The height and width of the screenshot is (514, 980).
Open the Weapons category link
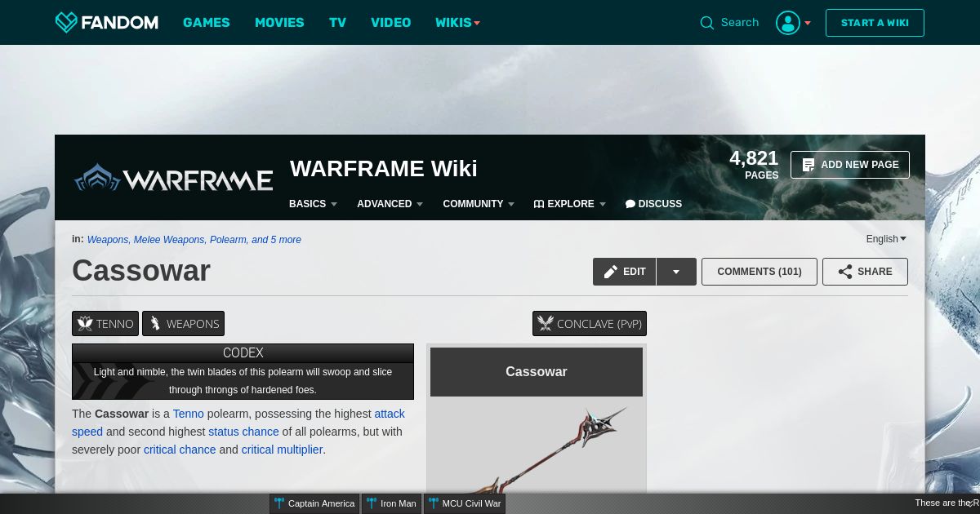click(x=108, y=240)
